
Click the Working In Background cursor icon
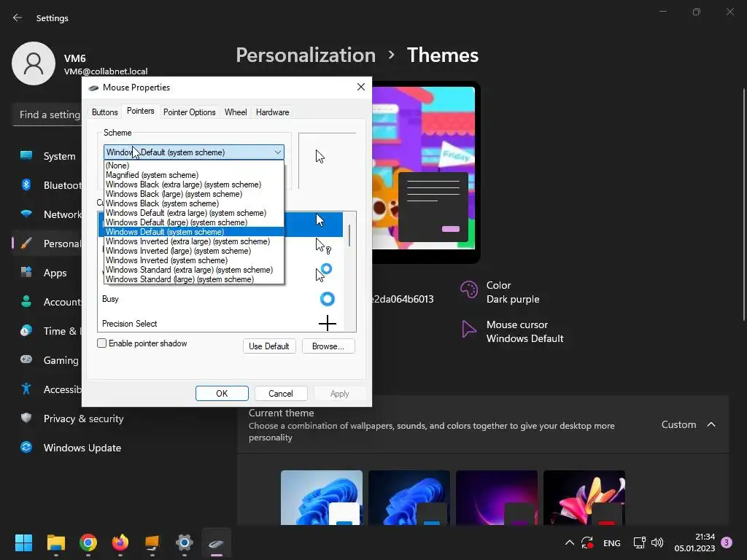[x=323, y=273]
